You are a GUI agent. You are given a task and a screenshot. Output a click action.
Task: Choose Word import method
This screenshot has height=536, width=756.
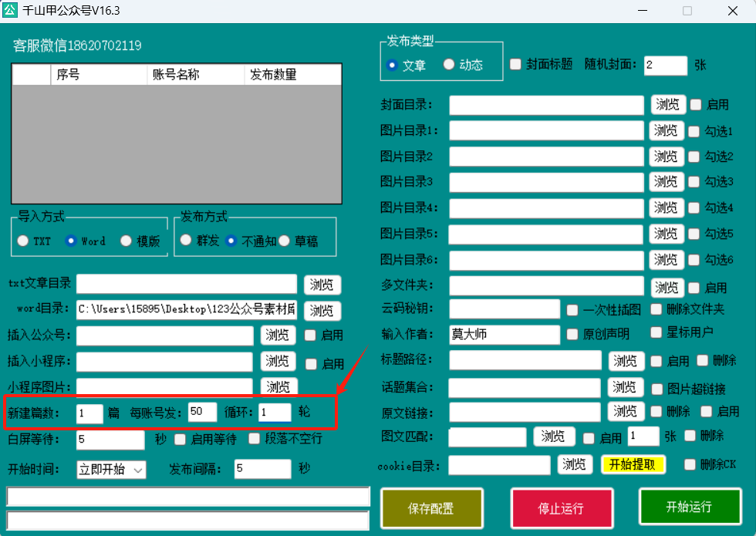[x=71, y=241]
